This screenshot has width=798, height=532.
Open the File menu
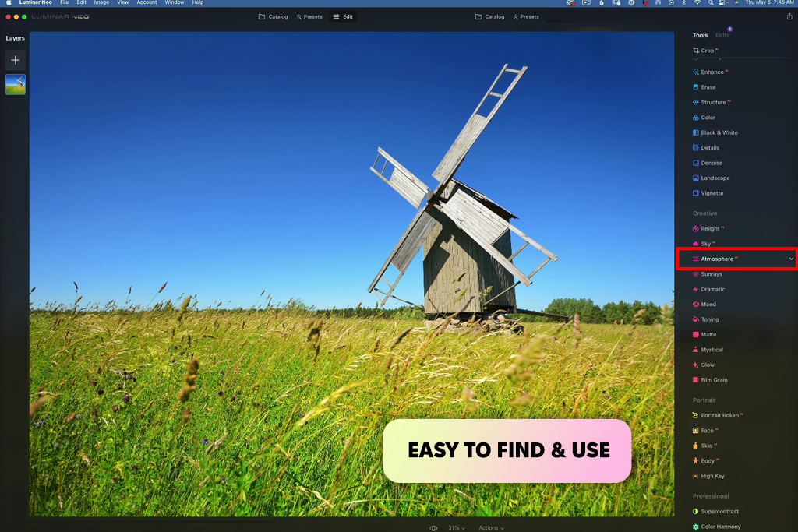(64, 2)
